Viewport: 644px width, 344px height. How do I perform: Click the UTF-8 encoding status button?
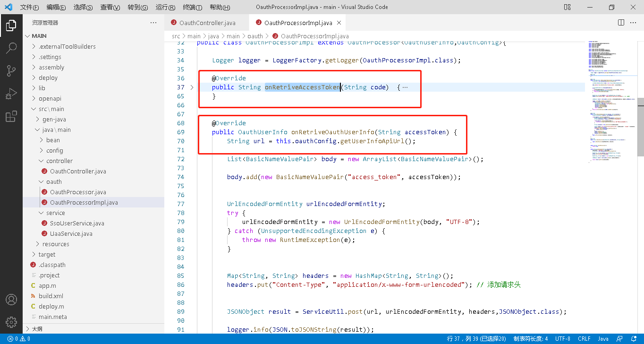[563, 339]
